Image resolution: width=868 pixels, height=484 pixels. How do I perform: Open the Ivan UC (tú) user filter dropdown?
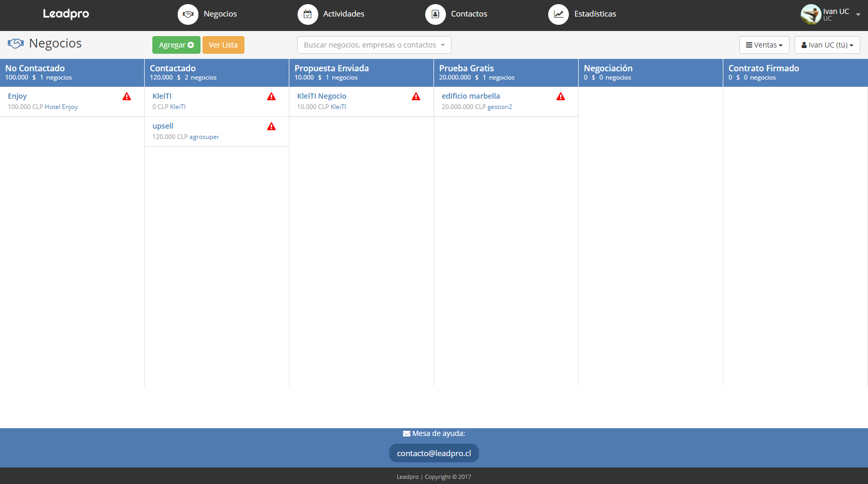(827, 45)
